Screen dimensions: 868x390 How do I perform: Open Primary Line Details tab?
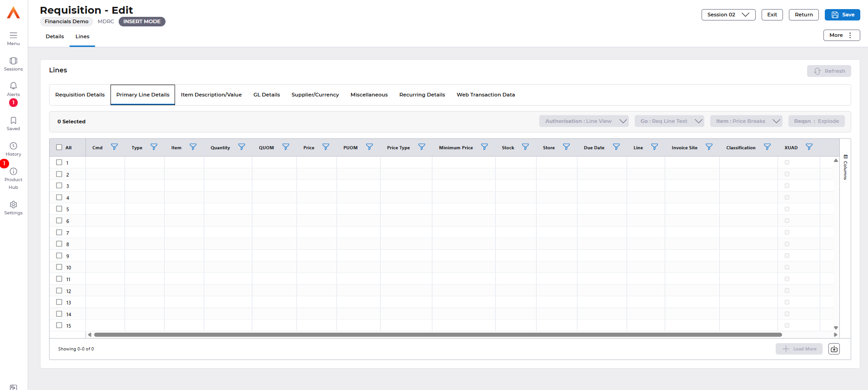point(143,95)
